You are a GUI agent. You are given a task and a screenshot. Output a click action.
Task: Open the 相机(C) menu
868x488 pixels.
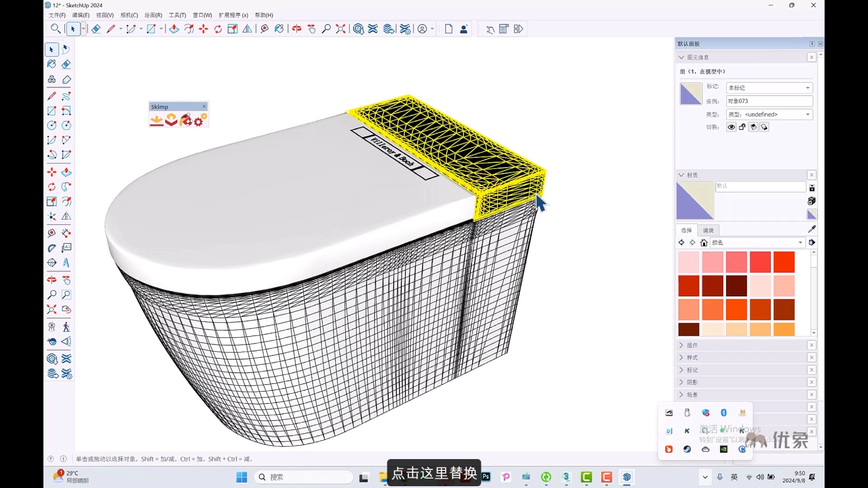129,15
